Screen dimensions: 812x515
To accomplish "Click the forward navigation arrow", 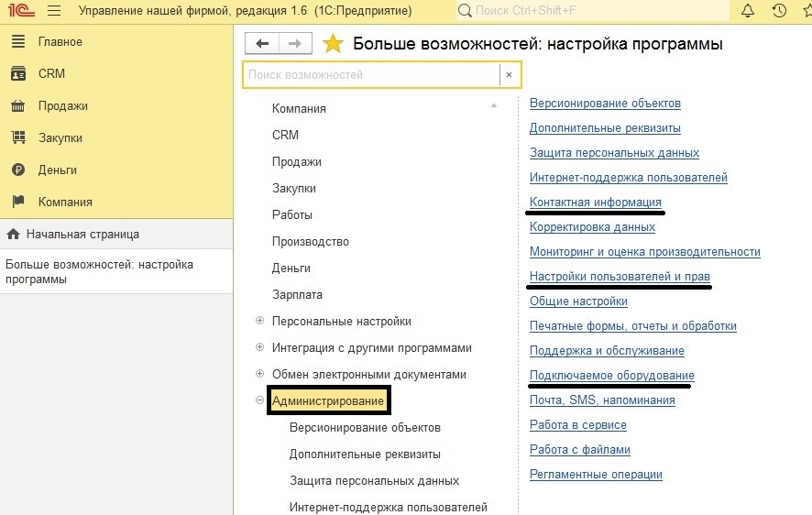I will coord(294,44).
